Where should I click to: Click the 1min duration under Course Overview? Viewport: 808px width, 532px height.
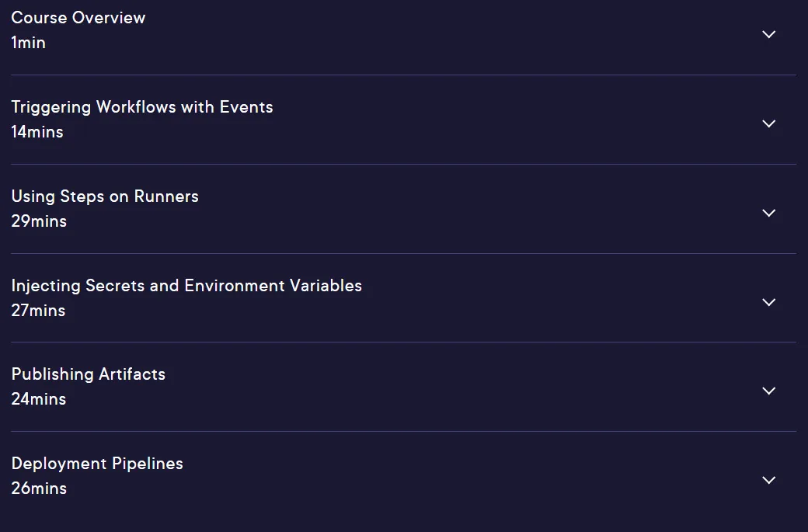[28, 43]
